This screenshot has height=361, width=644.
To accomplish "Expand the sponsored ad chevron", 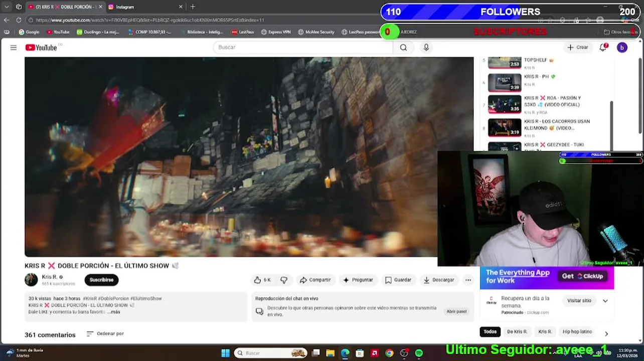I will [x=605, y=301].
